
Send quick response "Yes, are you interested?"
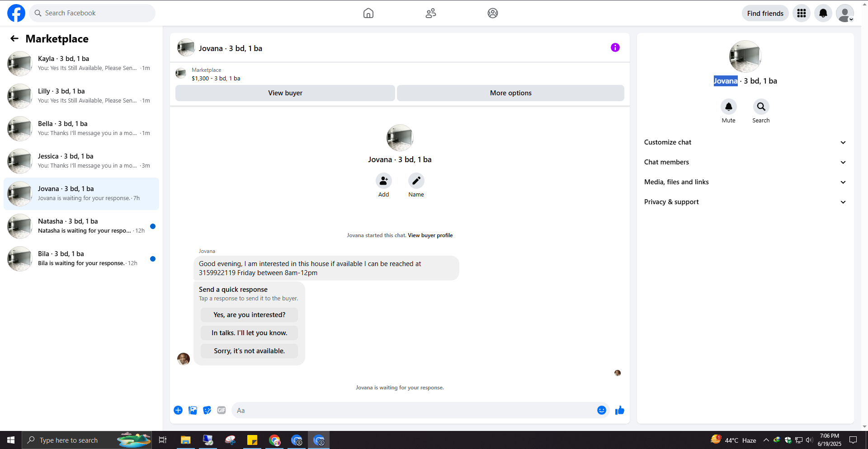tap(250, 315)
